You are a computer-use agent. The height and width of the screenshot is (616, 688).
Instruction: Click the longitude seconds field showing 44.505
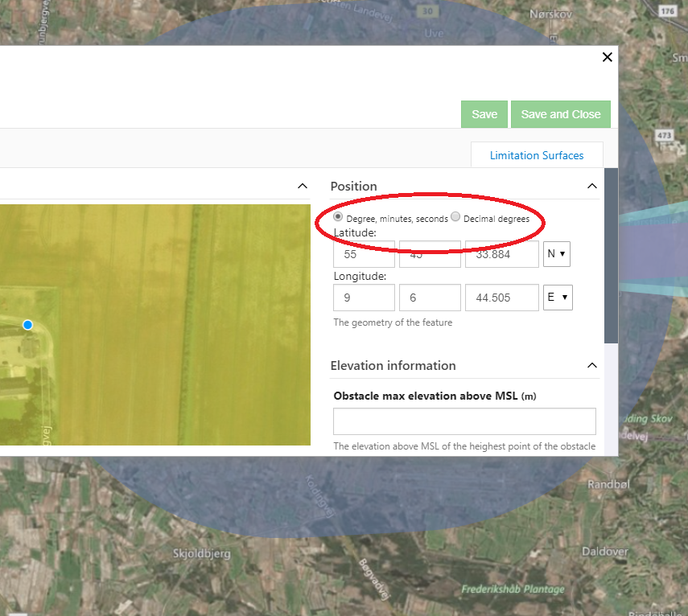pyautogui.click(x=501, y=297)
